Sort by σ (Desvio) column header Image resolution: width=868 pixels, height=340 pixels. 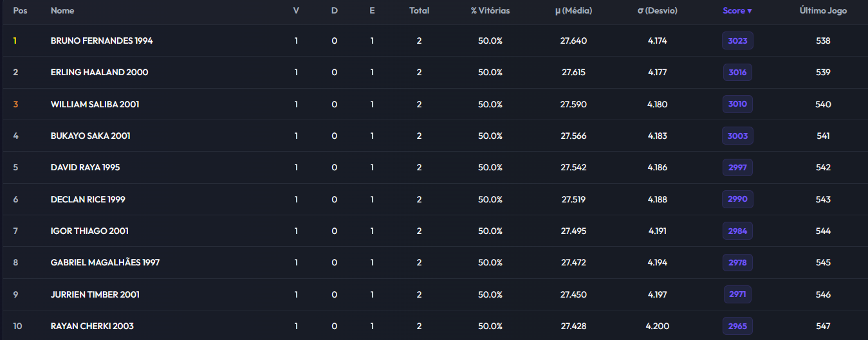pos(657,11)
